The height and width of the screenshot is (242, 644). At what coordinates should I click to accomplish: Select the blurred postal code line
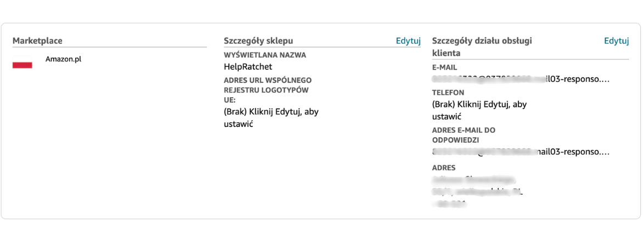click(450, 204)
